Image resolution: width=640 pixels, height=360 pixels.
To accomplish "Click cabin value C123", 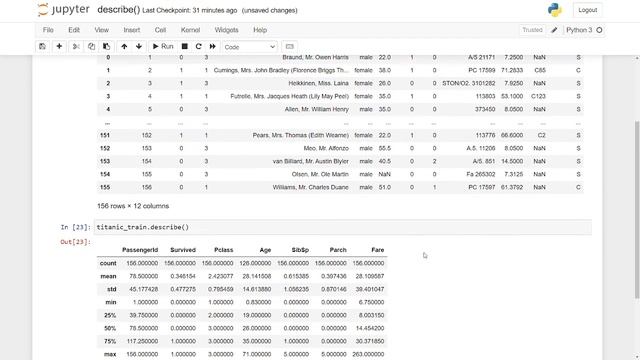I will 538,96.
